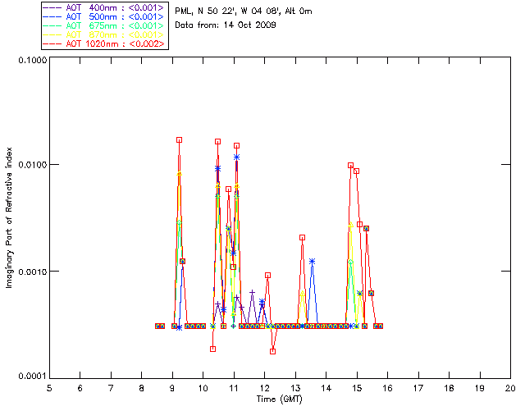Click the lowest red square marker near time 12.3
The height and width of the screenshot is (420, 525).
273,351
